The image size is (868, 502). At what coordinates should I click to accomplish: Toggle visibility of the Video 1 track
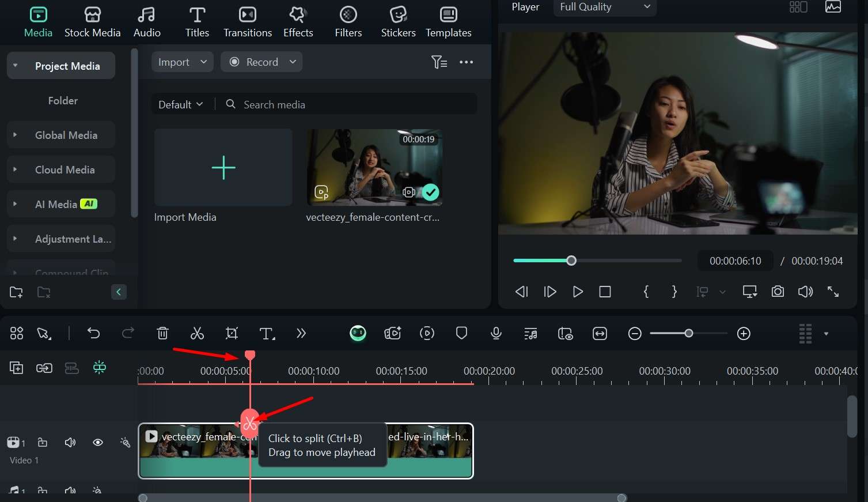(x=98, y=443)
